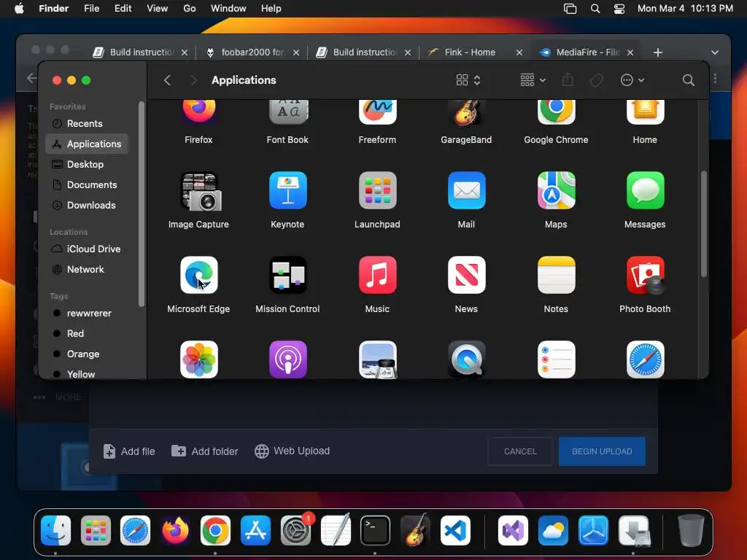The height and width of the screenshot is (560, 747).
Task: Select the Safari app in Finder grid
Action: pyautogui.click(x=645, y=359)
